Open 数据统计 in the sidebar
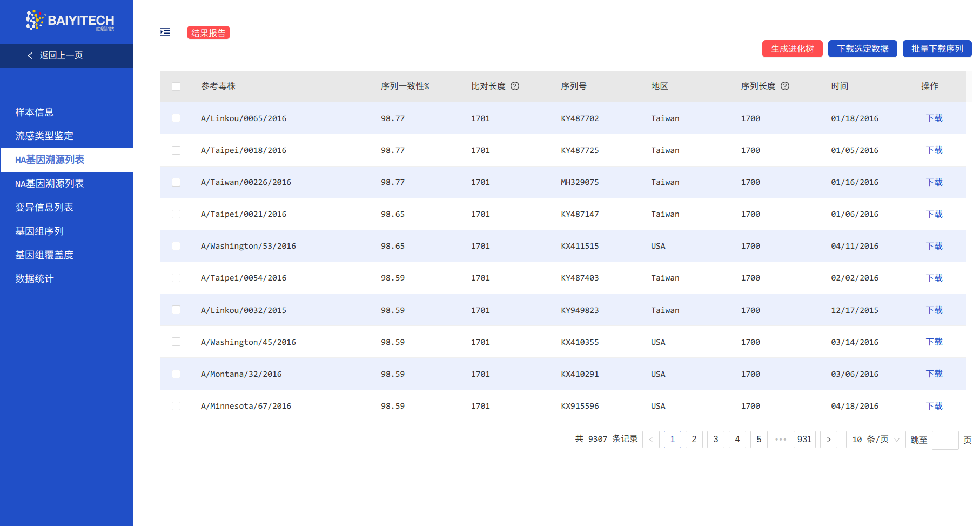Viewport: 980px width, 526px height. click(x=66, y=278)
